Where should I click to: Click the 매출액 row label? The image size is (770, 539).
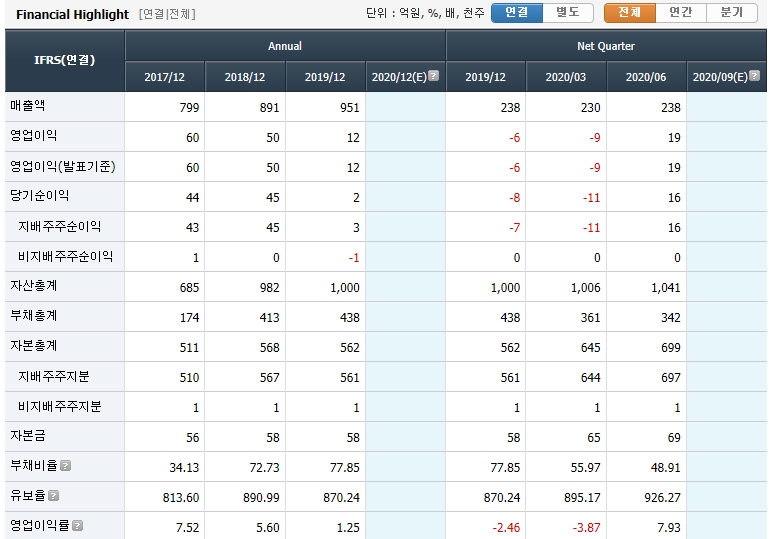28,106
